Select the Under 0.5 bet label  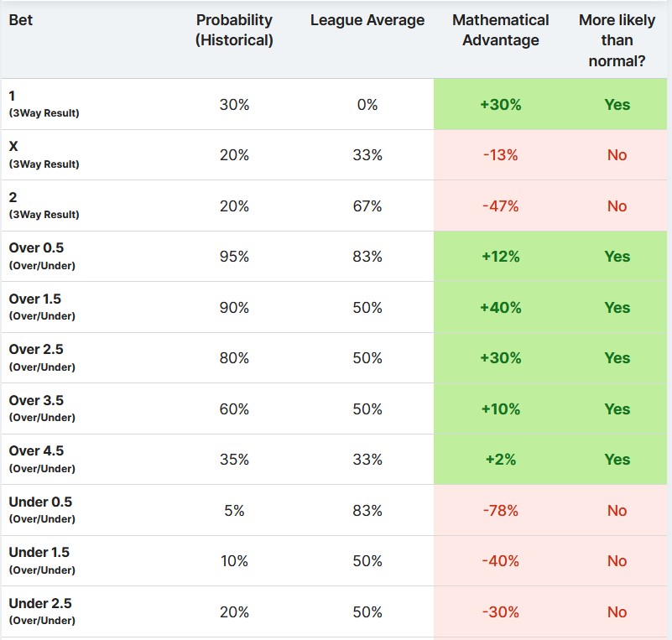pyautogui.click(x=40, y=502)
